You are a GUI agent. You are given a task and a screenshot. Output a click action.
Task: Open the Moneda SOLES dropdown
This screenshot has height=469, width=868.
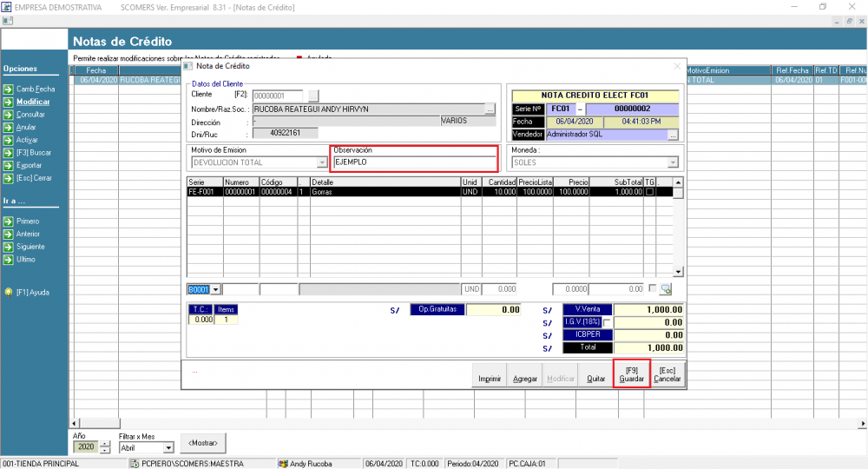673,162
